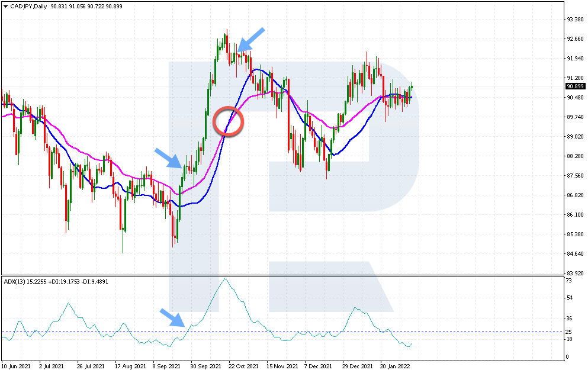
Task: Click the 91.200 price scale label
Action: 575,78
